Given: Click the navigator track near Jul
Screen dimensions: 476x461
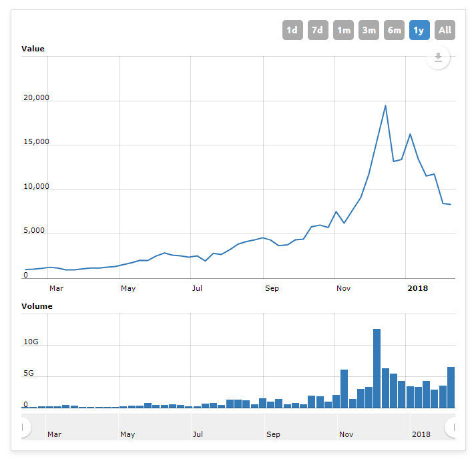Looking at the screenshot, I should pyautogui.click(x=198, y=428).
